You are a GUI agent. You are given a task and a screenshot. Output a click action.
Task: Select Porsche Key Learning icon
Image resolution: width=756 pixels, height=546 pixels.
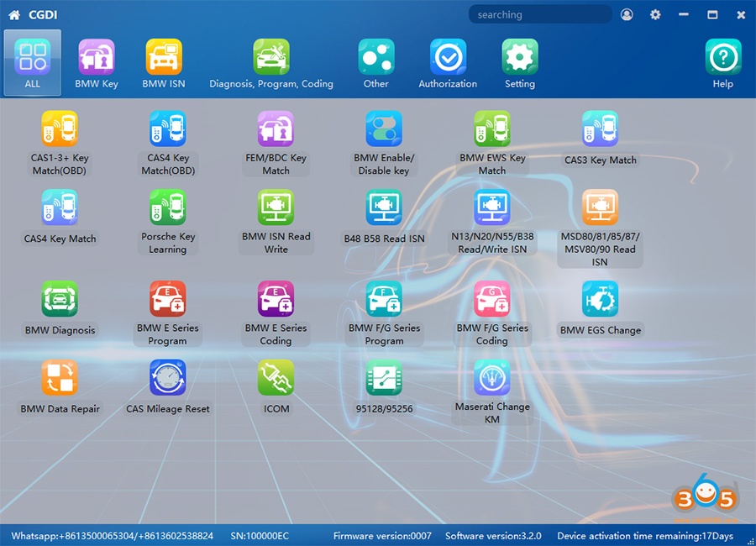pyautogui.click(x=168, y=207)
